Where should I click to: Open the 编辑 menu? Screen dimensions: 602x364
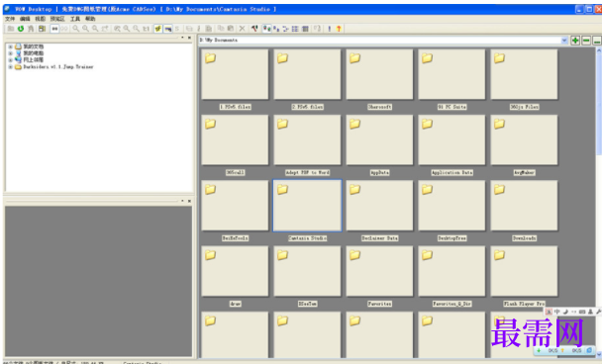pos(25,19)
